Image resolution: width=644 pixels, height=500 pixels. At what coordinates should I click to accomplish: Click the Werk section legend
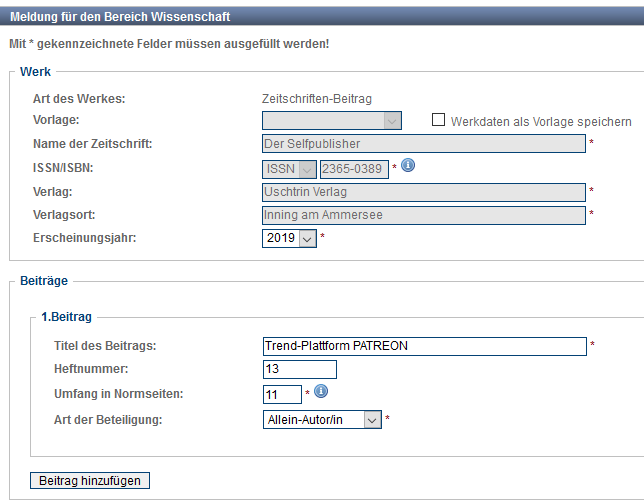(36, 72)
